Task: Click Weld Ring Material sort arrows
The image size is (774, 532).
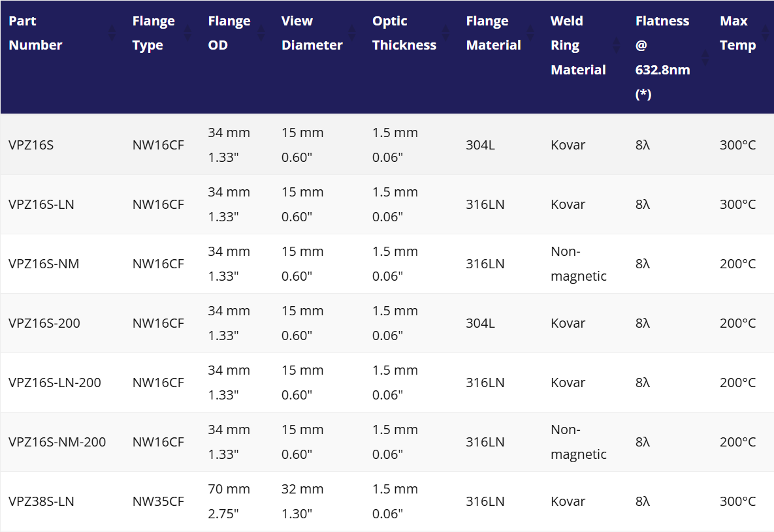Action: pyautogui.click(x=616, y=45)
